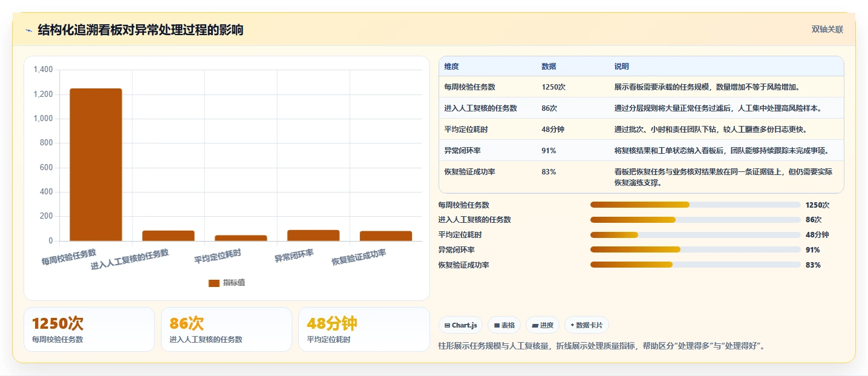Click the 数据卡片 tag chip
This screenshot has width=868, height=376.
587,325
